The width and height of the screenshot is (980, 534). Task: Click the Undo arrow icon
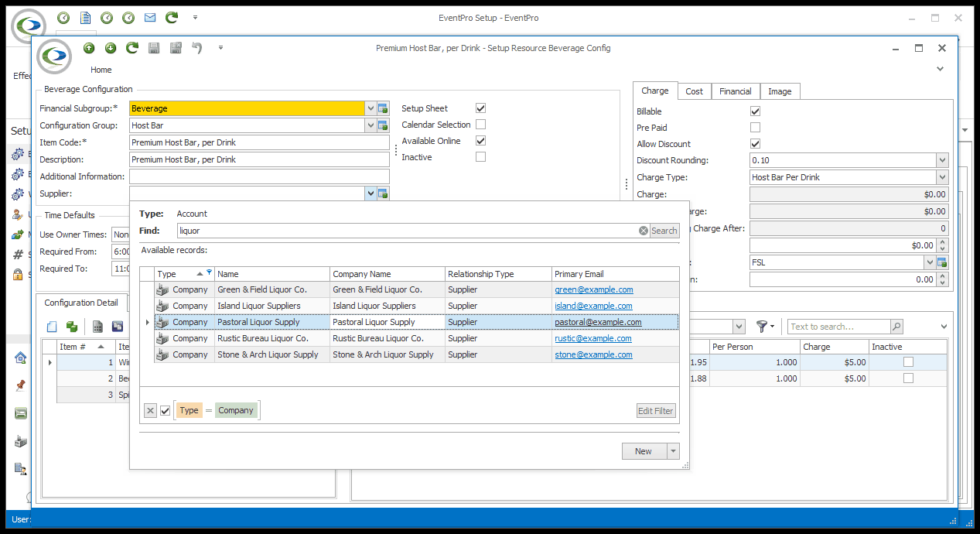point(197,48)
